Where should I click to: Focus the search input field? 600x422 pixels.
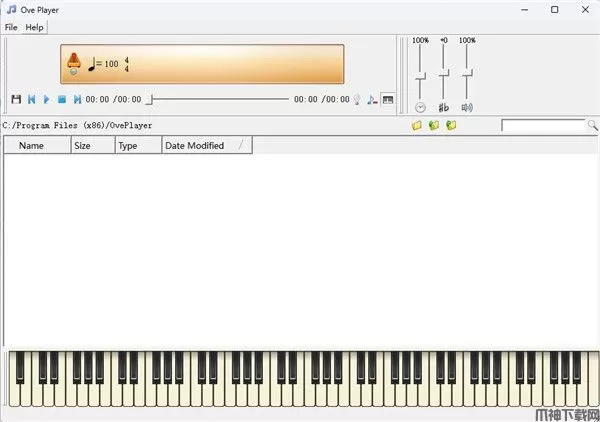[543, 125]
